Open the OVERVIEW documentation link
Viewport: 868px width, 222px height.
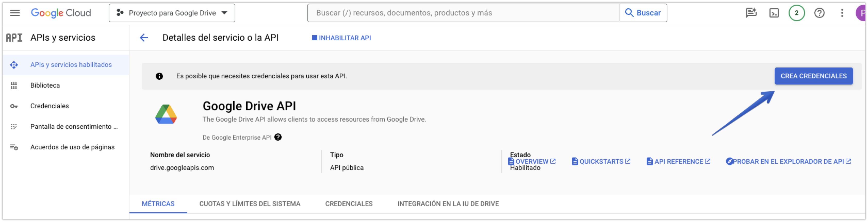click(x=532, y=161)
